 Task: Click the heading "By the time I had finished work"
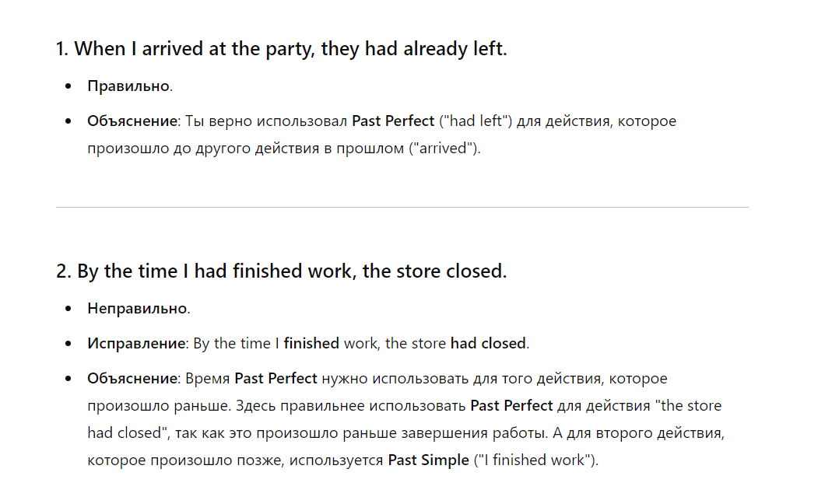click(281, 271)
